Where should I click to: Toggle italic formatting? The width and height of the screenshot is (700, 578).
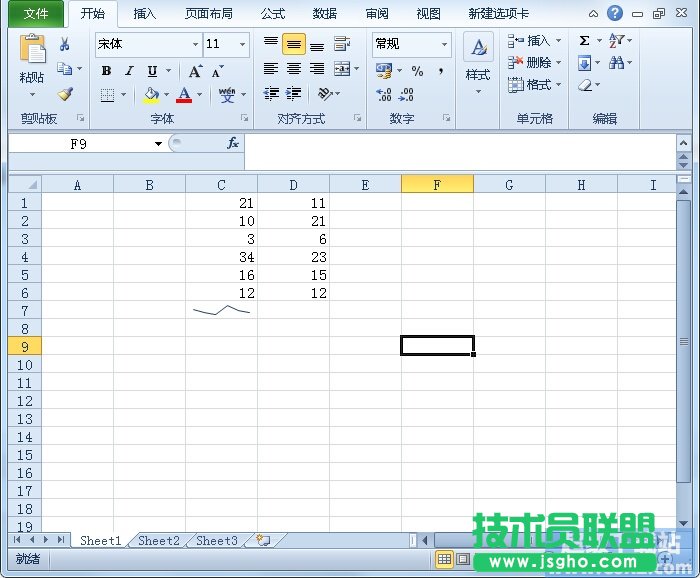tap(129, 71)
